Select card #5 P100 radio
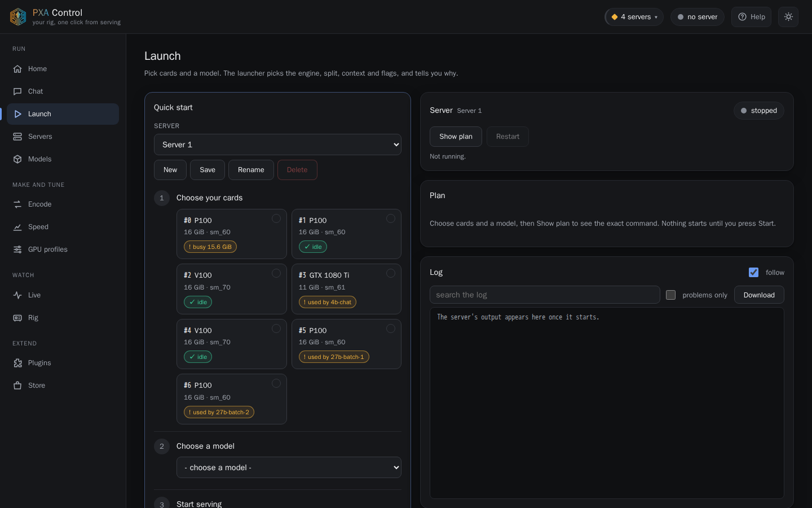The image size is (812, 508). tap(391, 329)
